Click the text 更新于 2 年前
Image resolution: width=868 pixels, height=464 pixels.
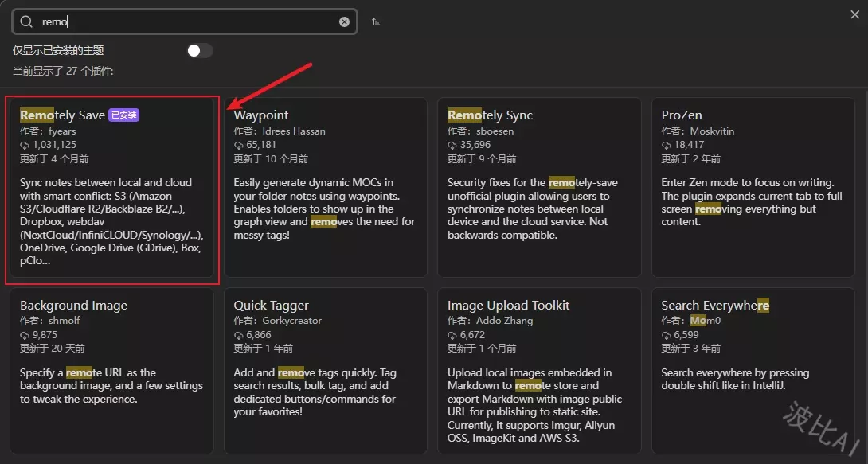tap(691, 159)
